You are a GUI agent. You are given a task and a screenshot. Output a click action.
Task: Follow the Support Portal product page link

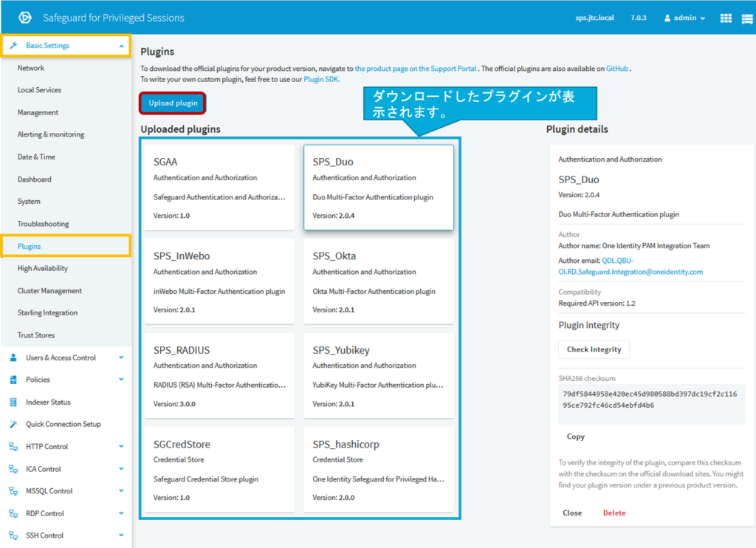click(x=416, y=69)
